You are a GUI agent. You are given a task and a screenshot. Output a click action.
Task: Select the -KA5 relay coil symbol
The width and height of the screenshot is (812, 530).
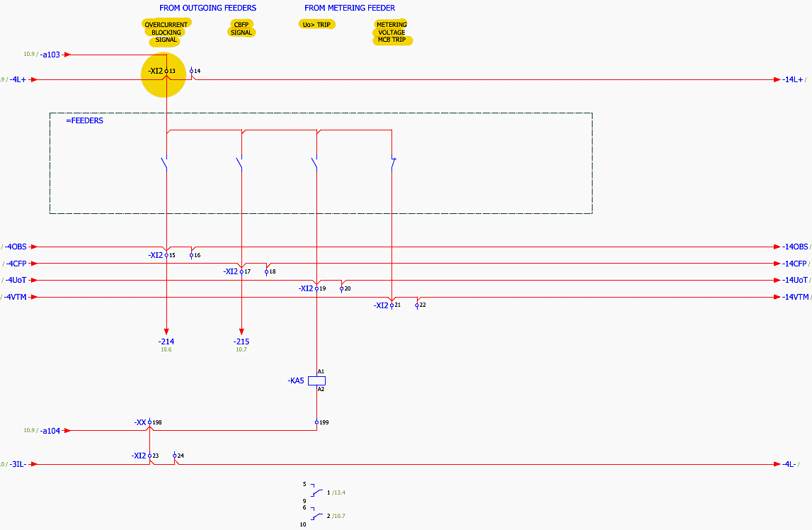pyautogui.click(x=317, y=380)
